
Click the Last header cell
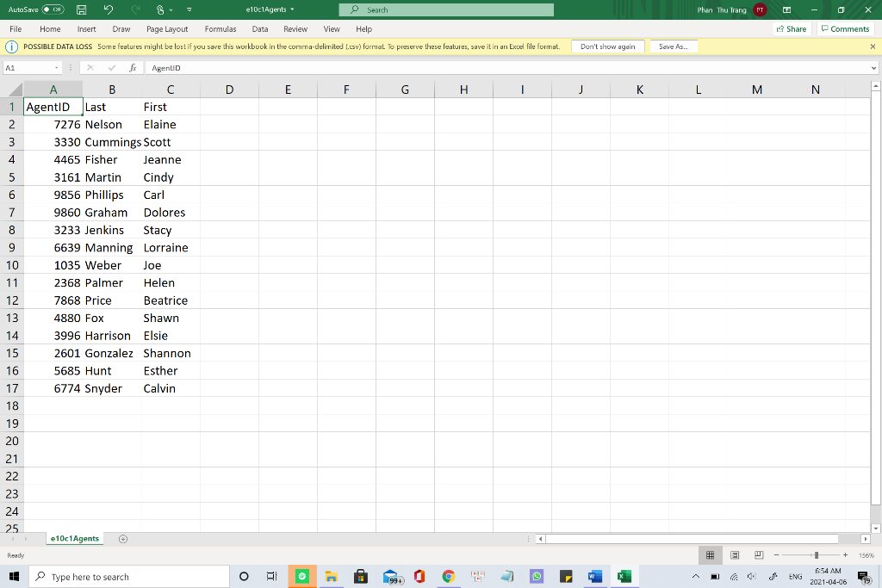coord(113,107)
